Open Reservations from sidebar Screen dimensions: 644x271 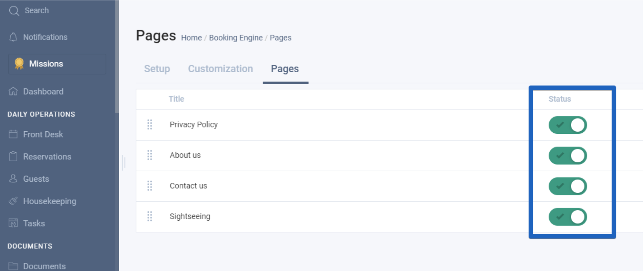pyautogui.click(x=47, y=156)
